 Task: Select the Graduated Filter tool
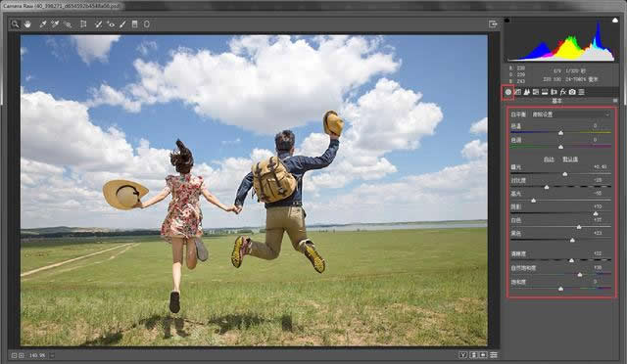[x=135, y=24]
